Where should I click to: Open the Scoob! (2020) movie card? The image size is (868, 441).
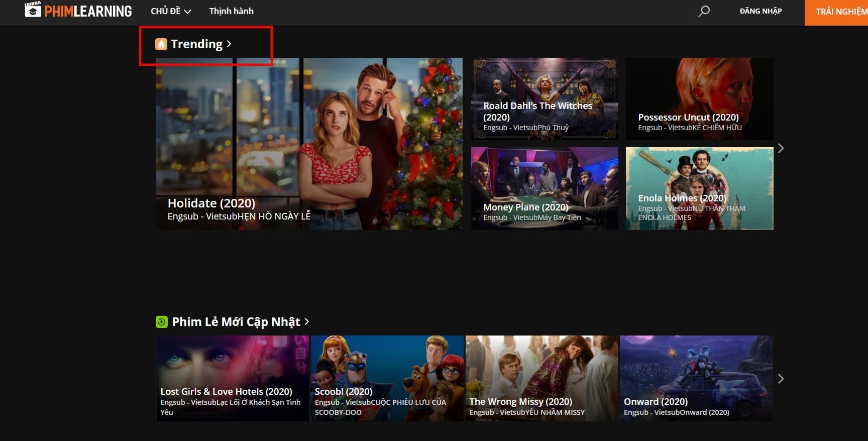[387, 378]
